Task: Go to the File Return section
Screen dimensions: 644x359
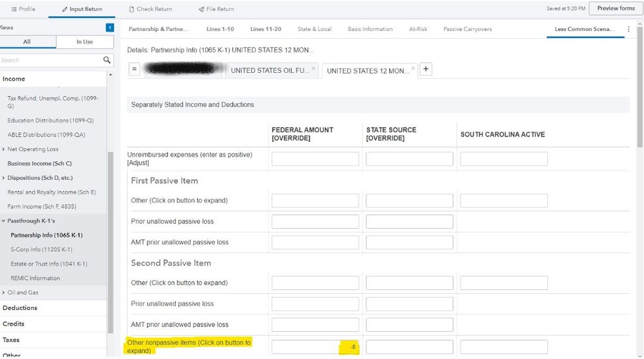Action: tap(216, 9)
